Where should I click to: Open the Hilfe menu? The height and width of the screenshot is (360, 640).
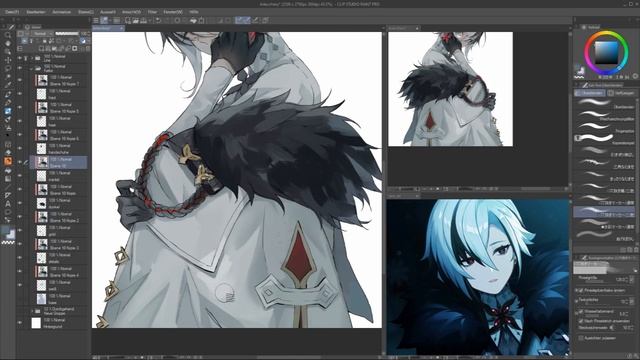194,12
